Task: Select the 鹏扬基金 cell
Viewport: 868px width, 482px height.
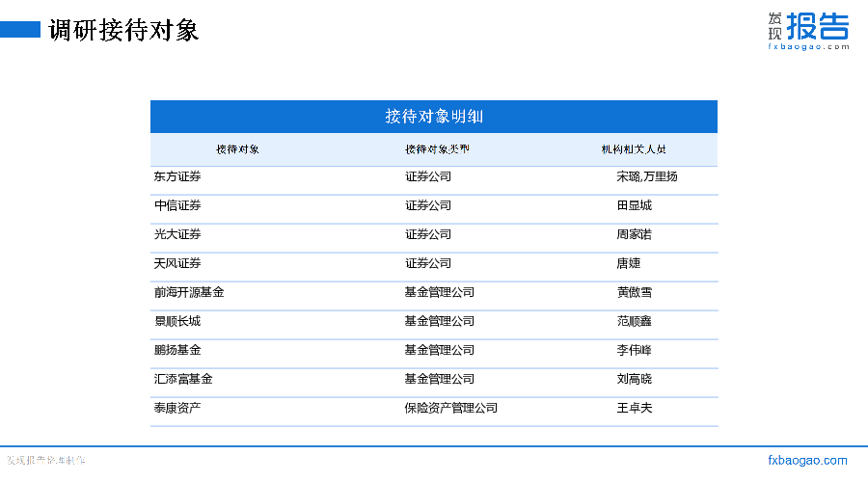Action: tap(177, 350)
